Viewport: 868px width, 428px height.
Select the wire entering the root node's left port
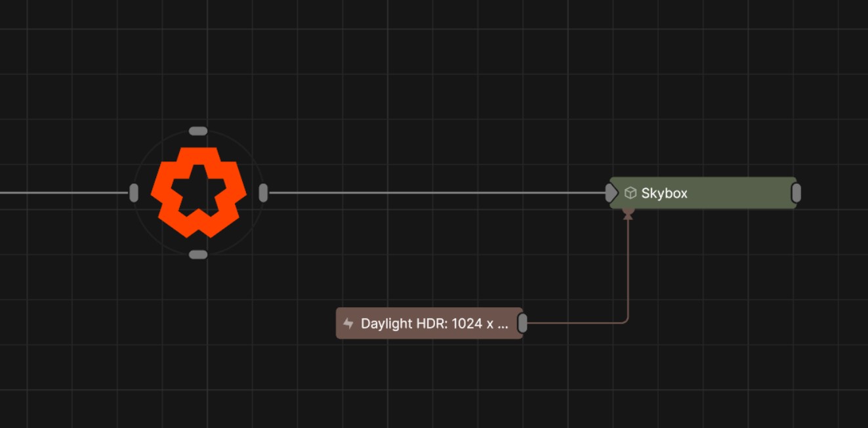coord(66,193)
